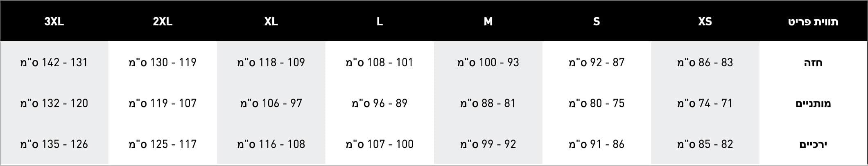Image resolution: width=868 pixels, height=166 pixels.
Task: Click the 131 - 142 chest cell
Action: (54, 63)
